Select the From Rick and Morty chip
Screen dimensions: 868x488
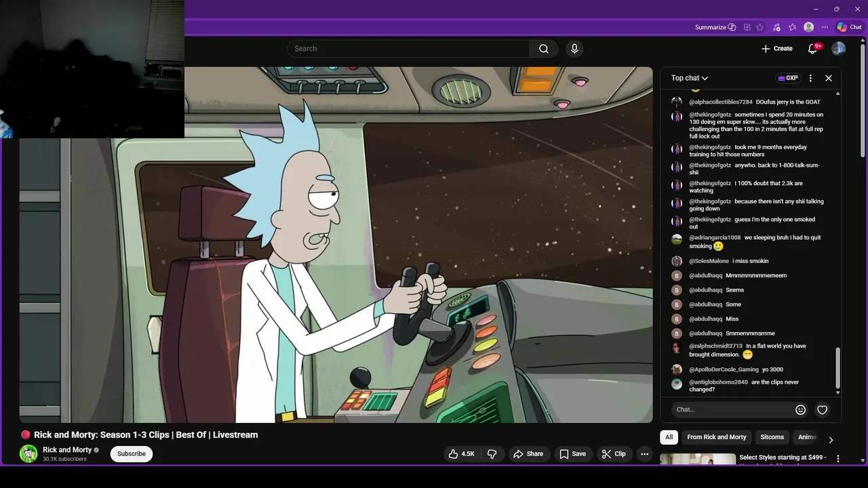click(x=717, y=437)
